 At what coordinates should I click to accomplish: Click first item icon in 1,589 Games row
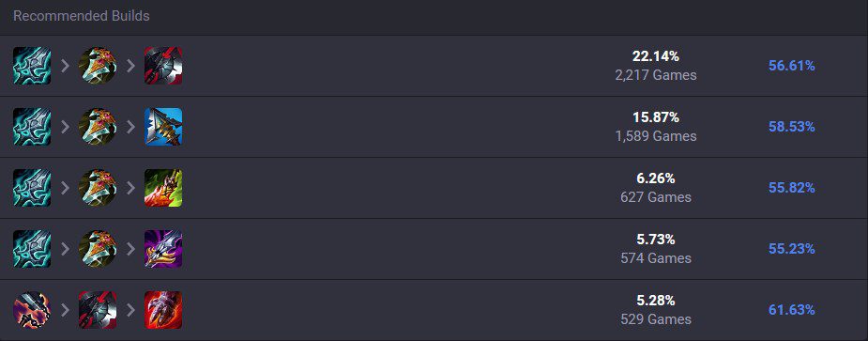pos(32,127)
